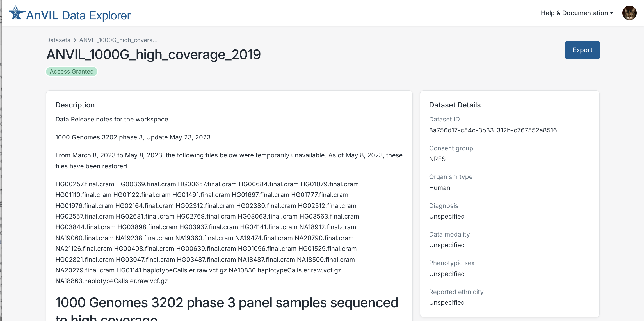644x321 pixels.
Task: Click the AnVIL Data Explorer title
Action: (78, 15)
